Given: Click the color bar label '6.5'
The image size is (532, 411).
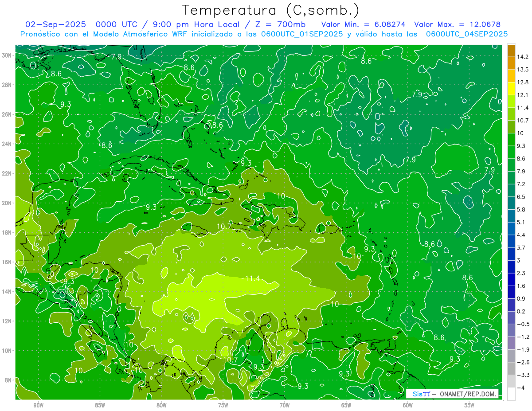Looking at the screenshot, I should click(521, 196).
